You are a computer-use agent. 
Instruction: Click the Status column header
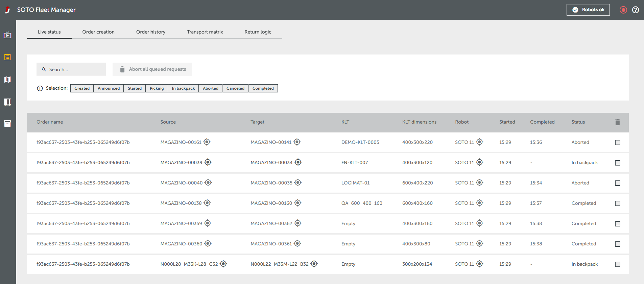point(578,122)
